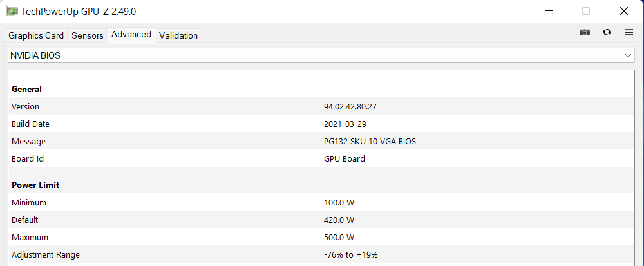
Task: Switch to the Graphics Card tab
Action: (36, 35)
